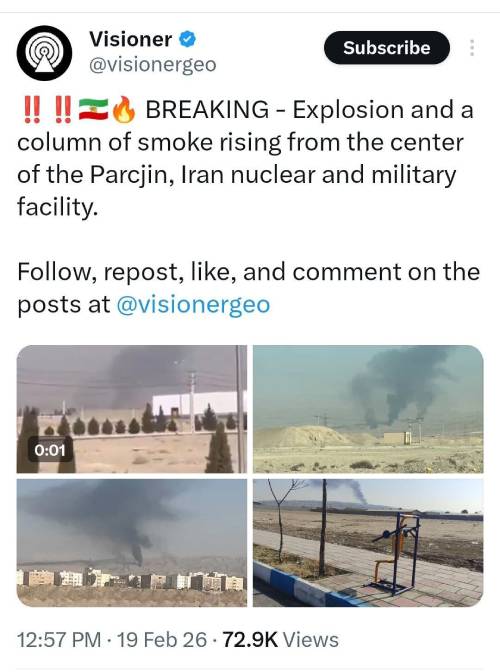Play the video with the 0:01 timestamp
The height and width of the screenshot is (672, 500).
pyautogui.click(x=132, y=409)
